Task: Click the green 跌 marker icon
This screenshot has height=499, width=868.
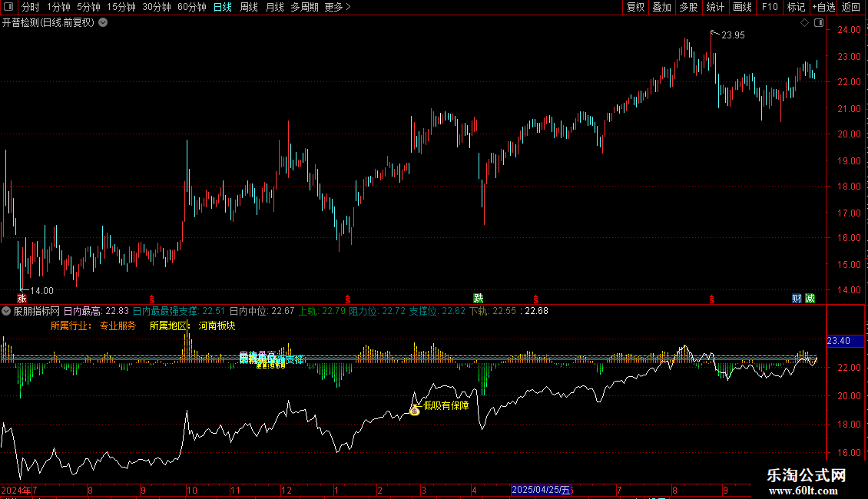Action: [x=479, y=298]
